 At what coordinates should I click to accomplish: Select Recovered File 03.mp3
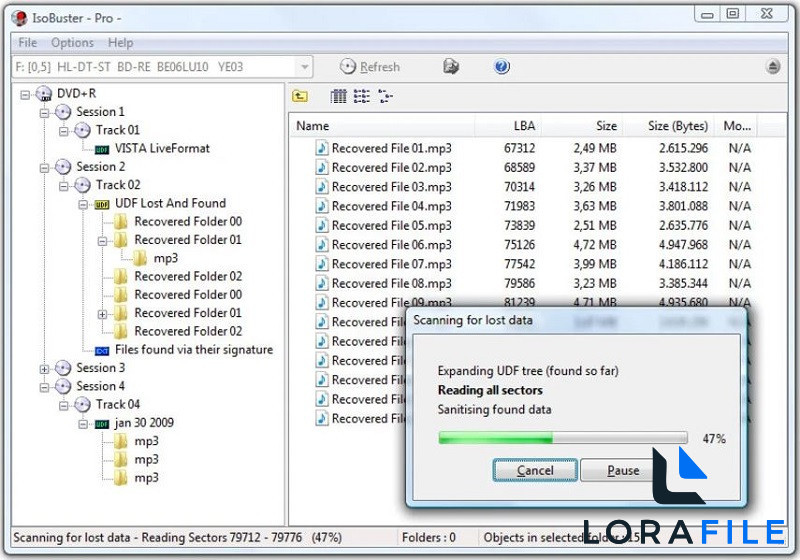(391, 187)
